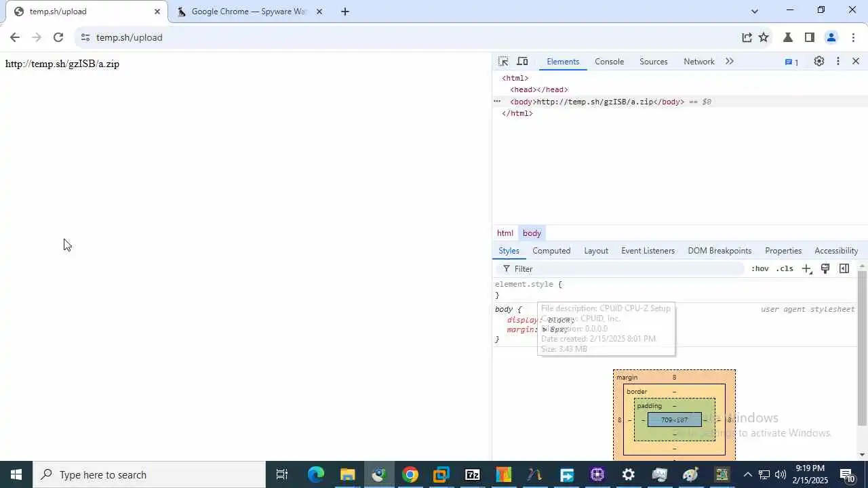Click the taskbar search box

point(149,474)
